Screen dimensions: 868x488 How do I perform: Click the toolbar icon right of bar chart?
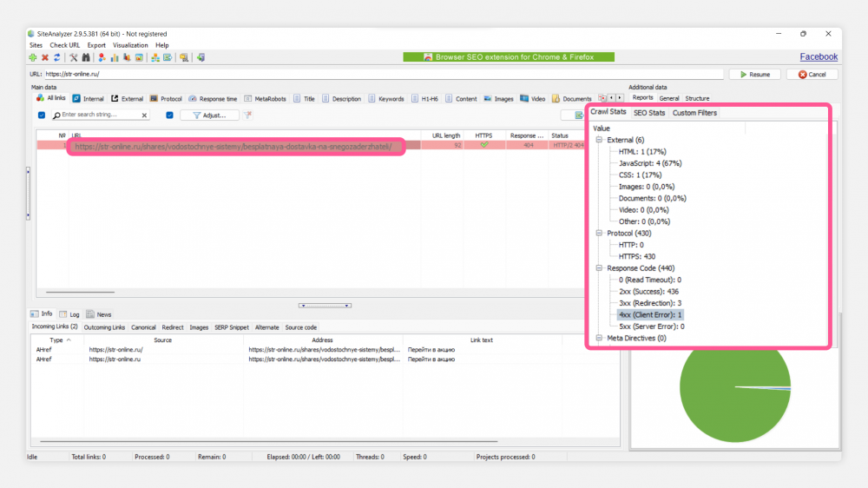(x=127, y=57)
